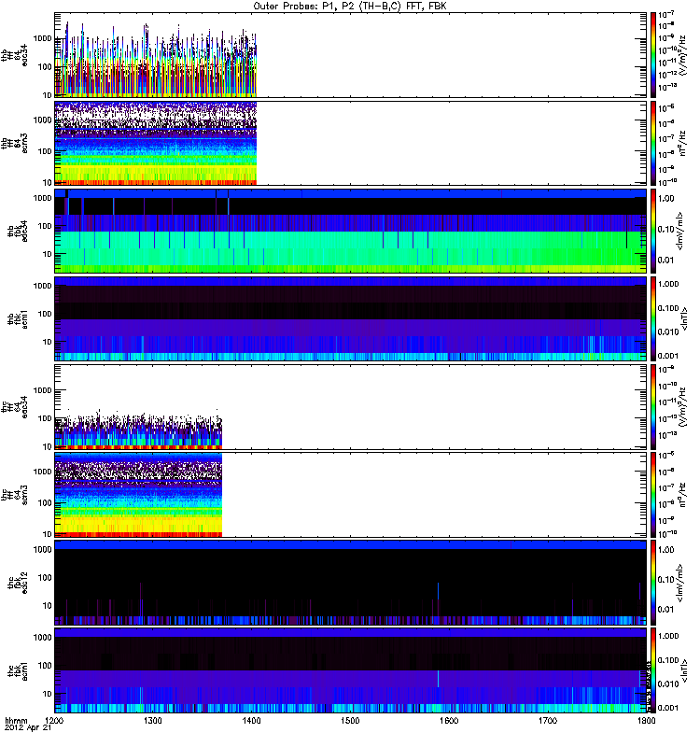Click the color bar beside thb fbk edc34 panel
Image resolution: width=700 pixels, height=747 pixels.
653,231
